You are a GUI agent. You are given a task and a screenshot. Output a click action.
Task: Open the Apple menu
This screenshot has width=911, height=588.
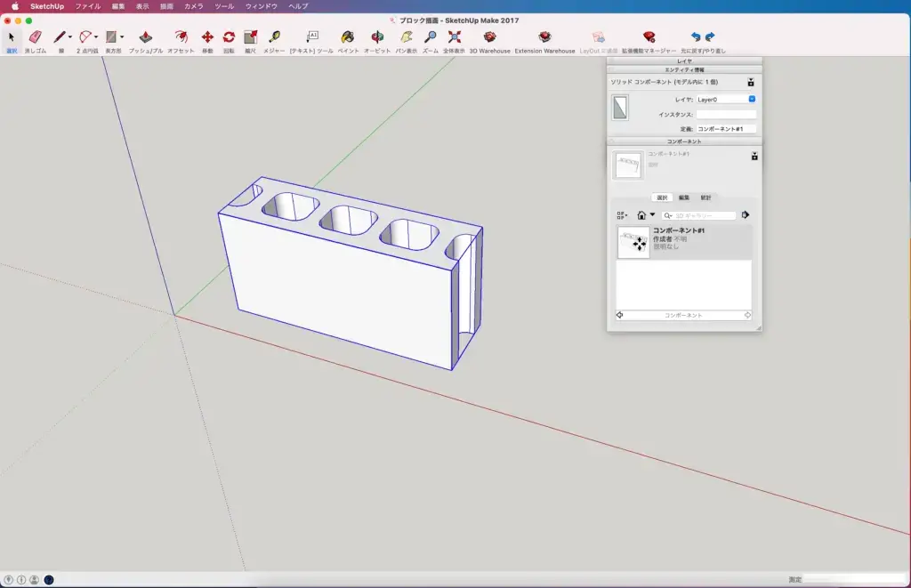click(x=14, y=6)
